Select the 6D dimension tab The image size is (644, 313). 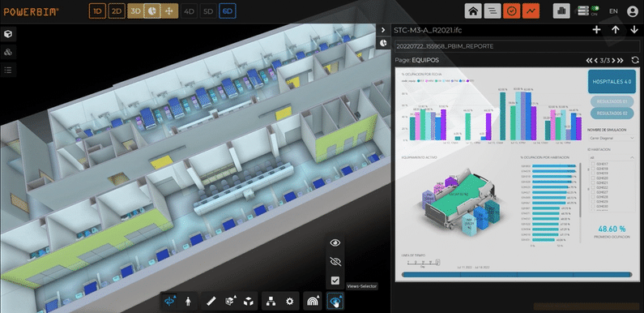tap(227, 11)
